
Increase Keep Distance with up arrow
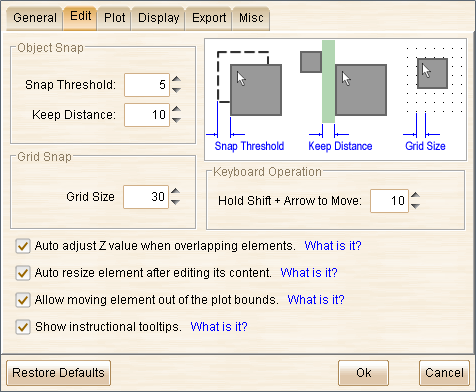click(176, 109)
